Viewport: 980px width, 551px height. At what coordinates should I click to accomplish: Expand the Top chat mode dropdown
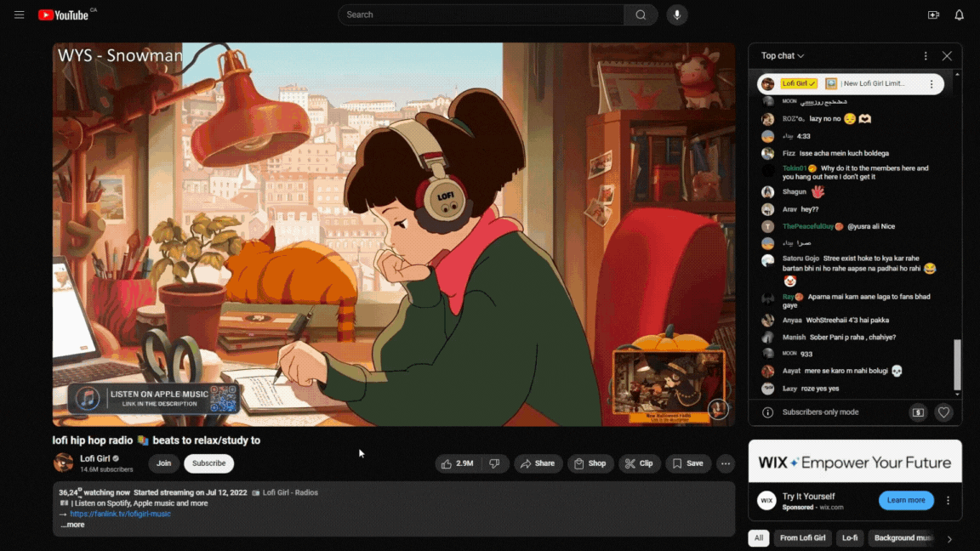click(783, 55)
